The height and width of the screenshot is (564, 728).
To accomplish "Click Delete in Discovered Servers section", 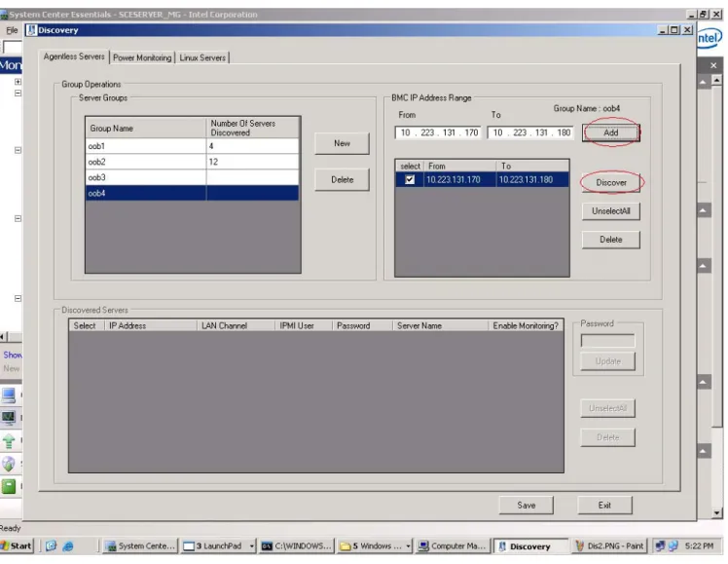I will tap(607, 437).
